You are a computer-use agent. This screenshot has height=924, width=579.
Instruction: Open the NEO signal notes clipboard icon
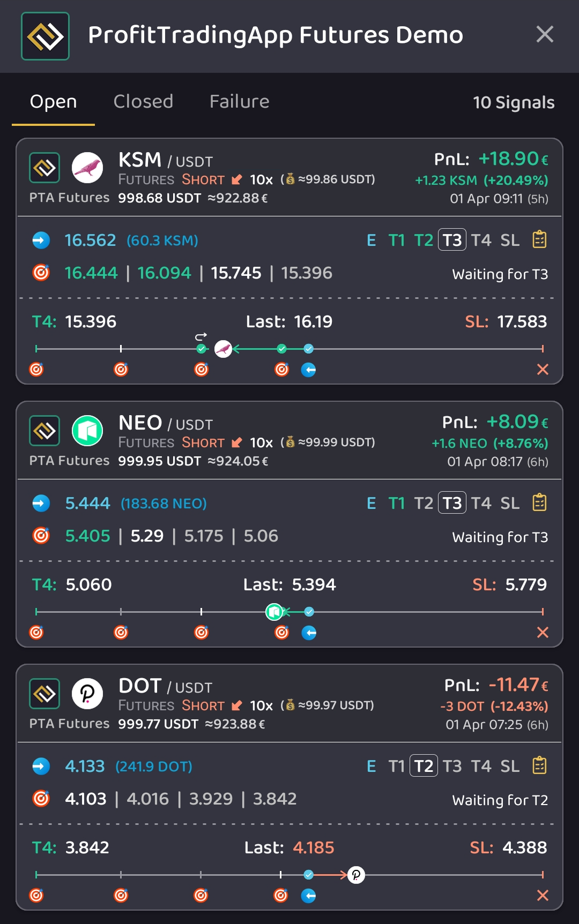click(539, 502)
